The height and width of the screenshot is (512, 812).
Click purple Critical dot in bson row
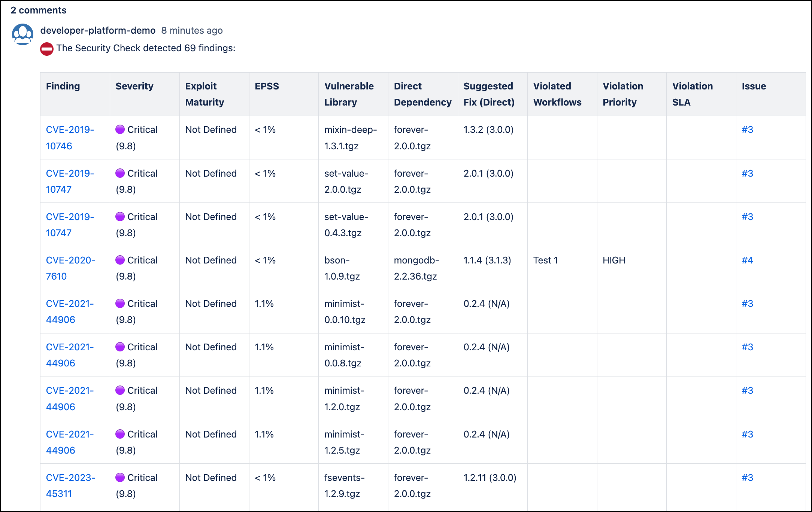coord(120,260)
